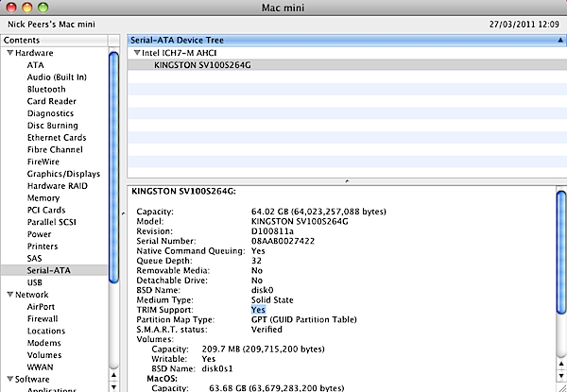Open the Card Reader section
Screen dimensions: 567x392
(x=52, y=101)
